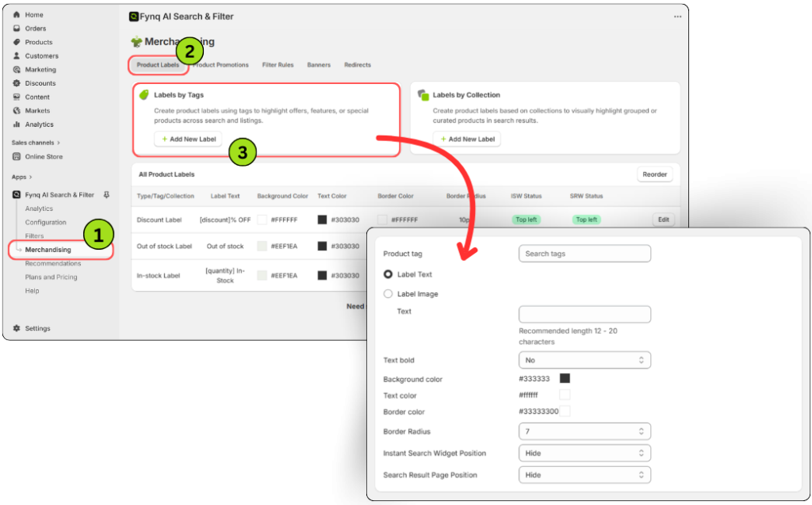Click Discount Label background #FFFFFF swatch
The image size is (812, 505).
tap(262, 220)
